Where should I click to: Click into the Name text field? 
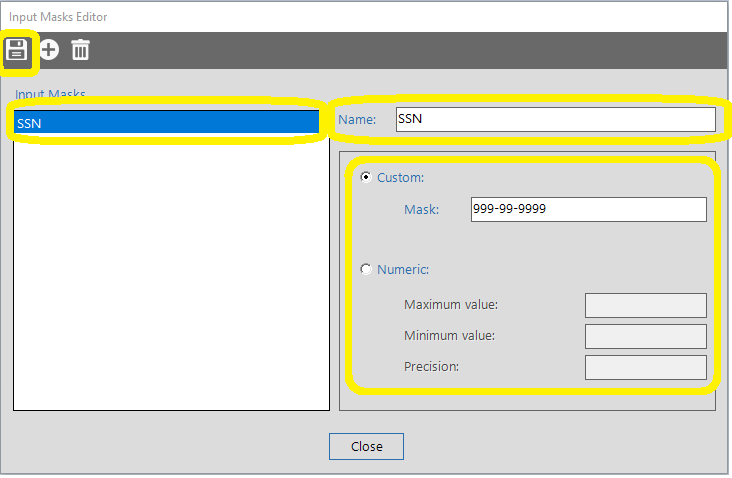[555, 120]
